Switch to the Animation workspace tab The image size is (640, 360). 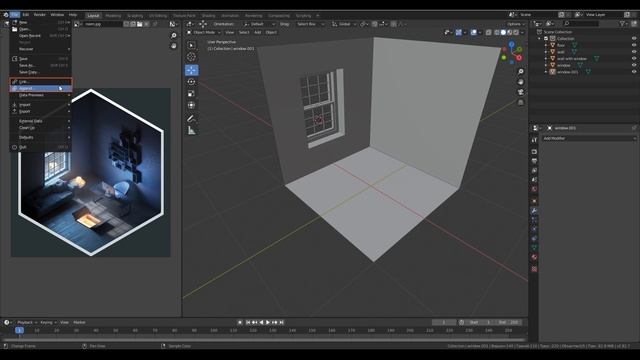point(230,16)
